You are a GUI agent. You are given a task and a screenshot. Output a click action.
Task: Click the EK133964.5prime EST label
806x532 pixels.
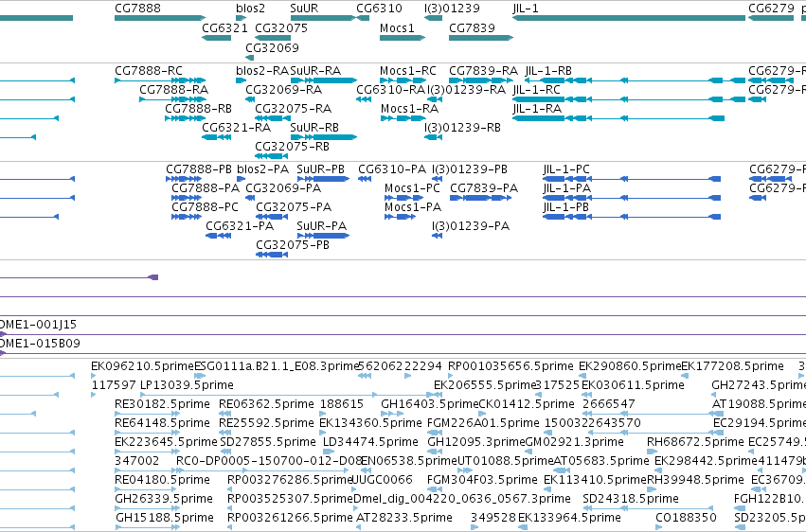(x=569, y=518)
